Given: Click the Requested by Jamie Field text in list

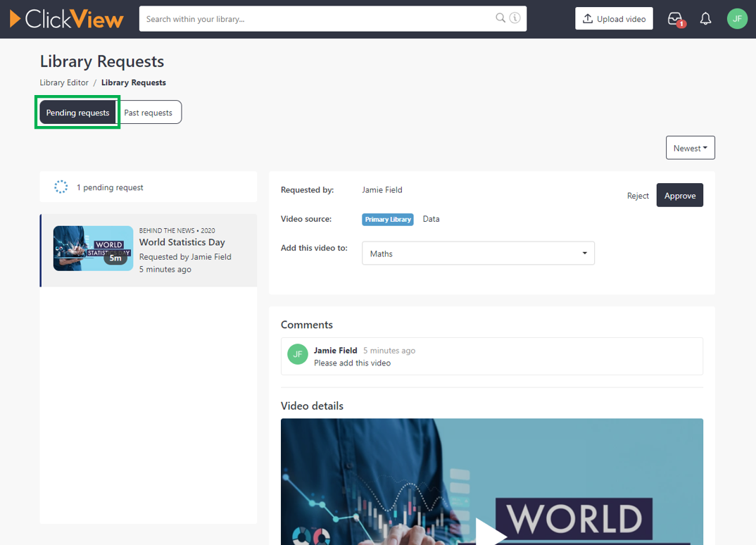Looking at the screenshot, I should (185, 256).
